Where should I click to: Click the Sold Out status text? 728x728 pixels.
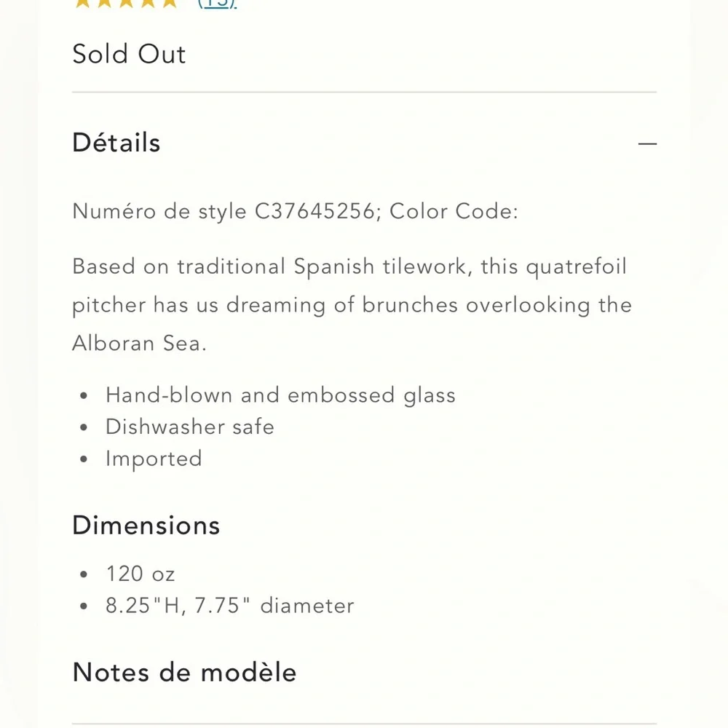[129, 54]
